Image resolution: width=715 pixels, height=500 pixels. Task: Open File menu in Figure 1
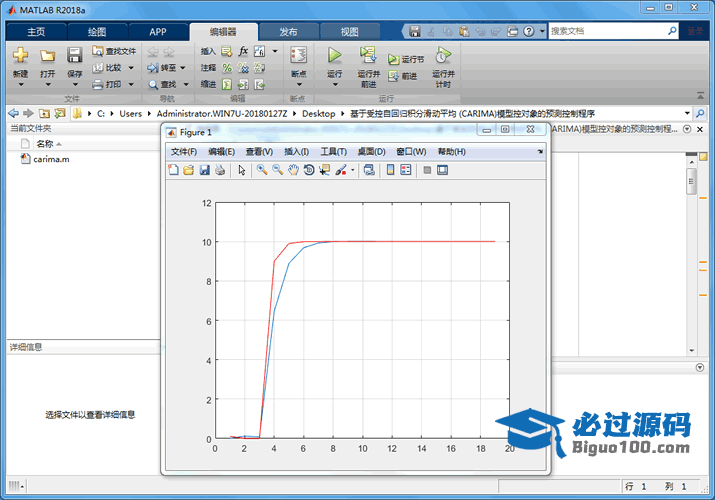pos(184,152)
